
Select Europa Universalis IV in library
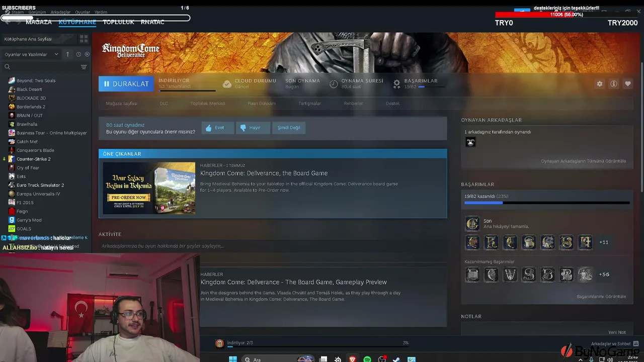click(38, 194)
